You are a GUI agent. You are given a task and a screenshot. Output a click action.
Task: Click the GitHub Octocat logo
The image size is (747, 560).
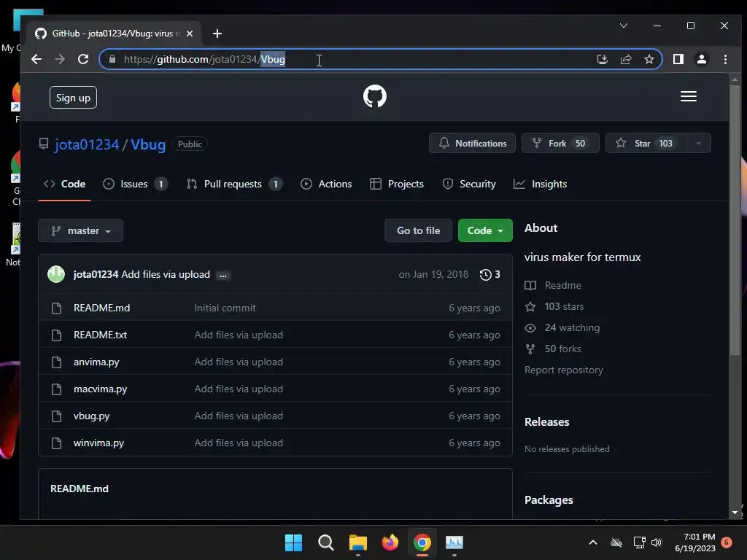[x=374, y=96]
